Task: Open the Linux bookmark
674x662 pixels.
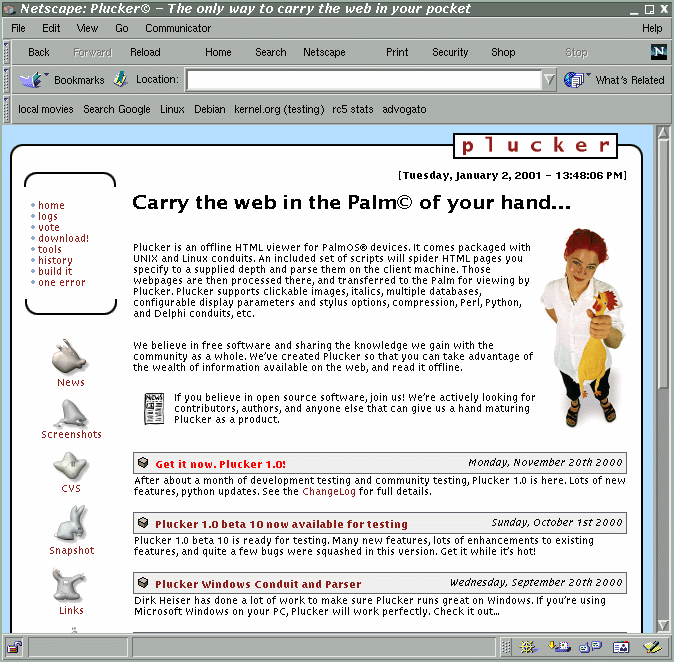Action: tap(172, 109)
